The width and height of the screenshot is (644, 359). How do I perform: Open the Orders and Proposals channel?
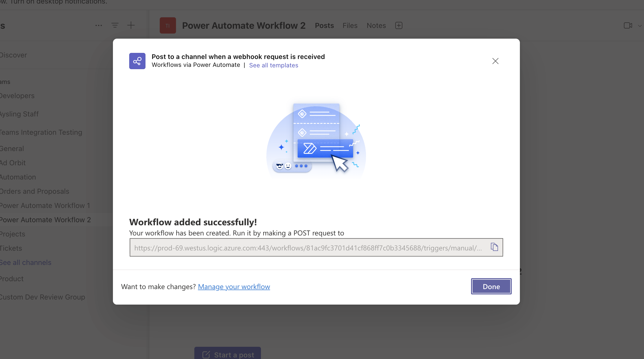point(34,191)
